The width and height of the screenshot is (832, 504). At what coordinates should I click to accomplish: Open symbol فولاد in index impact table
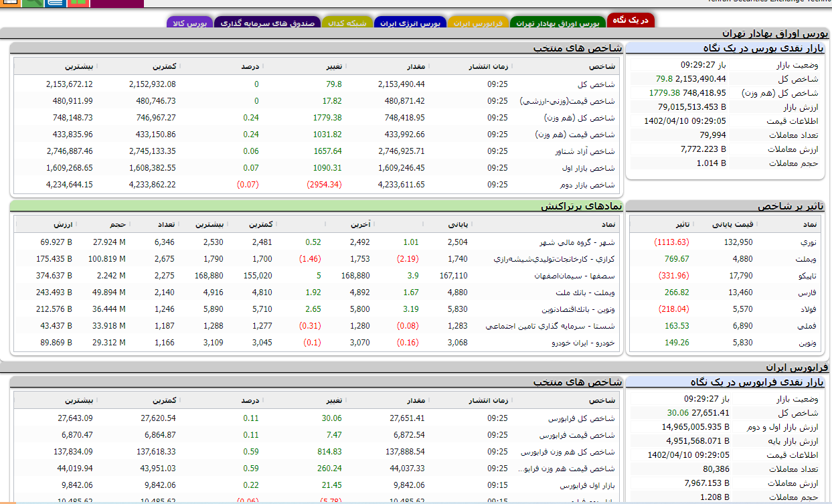pyautogui.click(x=808, y=309)
